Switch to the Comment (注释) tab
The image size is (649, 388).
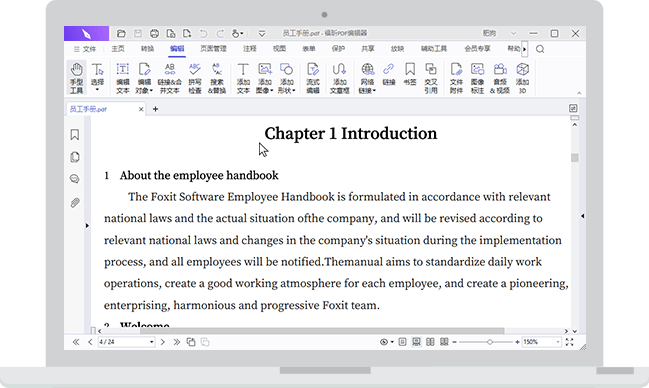point(250,49)
